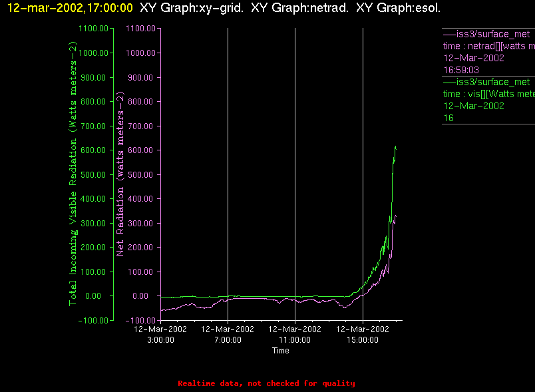Click green axis tick 500.00
This screenshot has width=535, height=392.
93,174
